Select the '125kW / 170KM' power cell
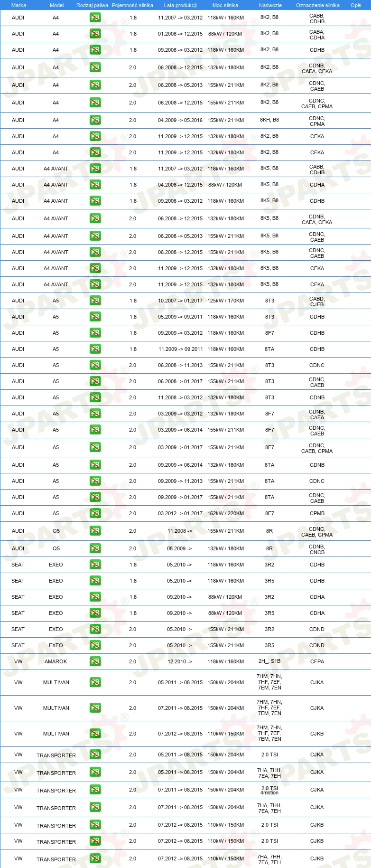Image resolution: width=371 pixels, height=868 pixels. click(226, 301)
